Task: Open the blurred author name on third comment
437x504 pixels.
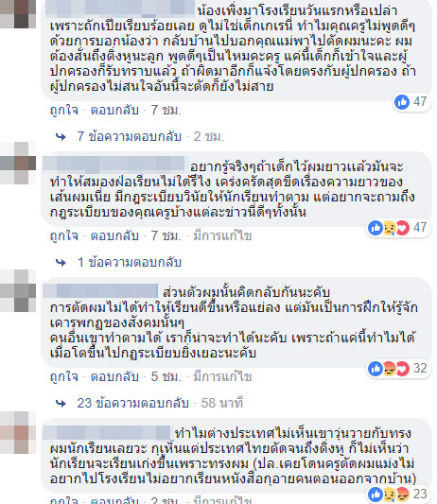Action: [100, 291]
